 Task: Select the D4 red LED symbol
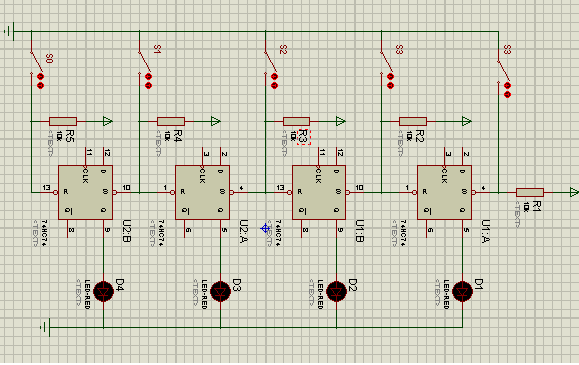(103, 292)
